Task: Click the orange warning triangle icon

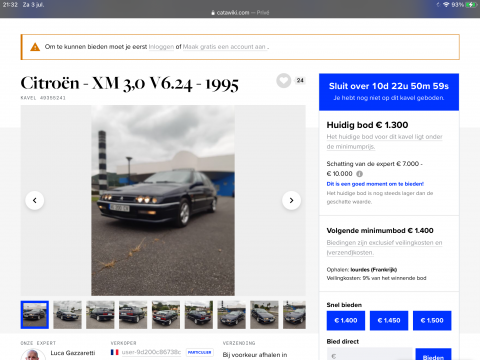Action: 35,47
